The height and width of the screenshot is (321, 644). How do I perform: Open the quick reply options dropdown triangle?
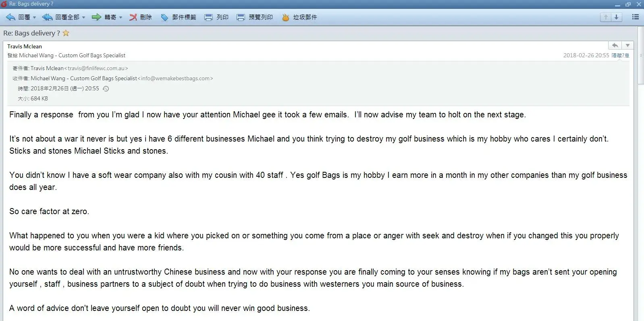coord(627,46)
